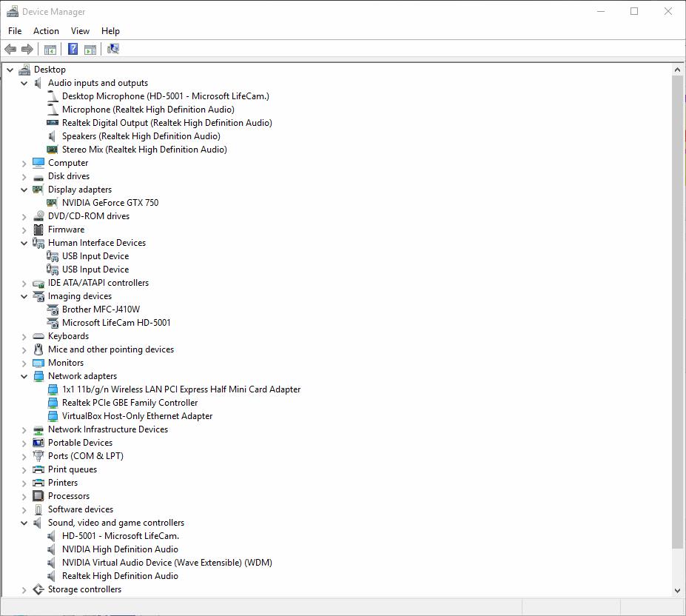Click the Ports (COM & LPT) icon

38,456
